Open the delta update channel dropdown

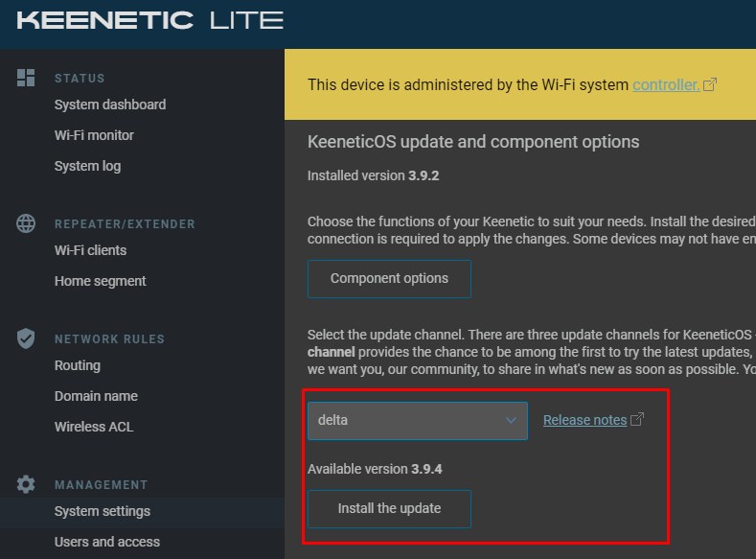[x=418, y=421]
